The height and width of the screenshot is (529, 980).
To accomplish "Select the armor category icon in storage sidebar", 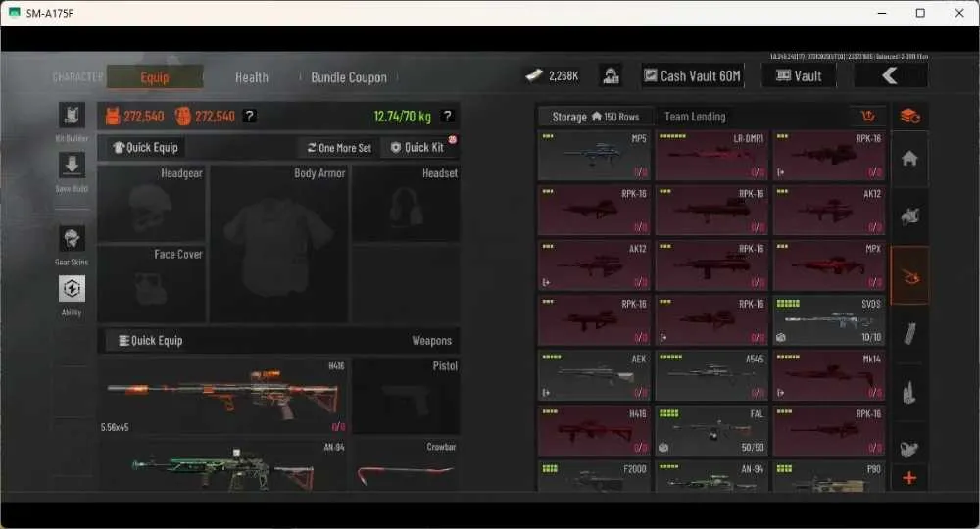I will click(909, 217).
